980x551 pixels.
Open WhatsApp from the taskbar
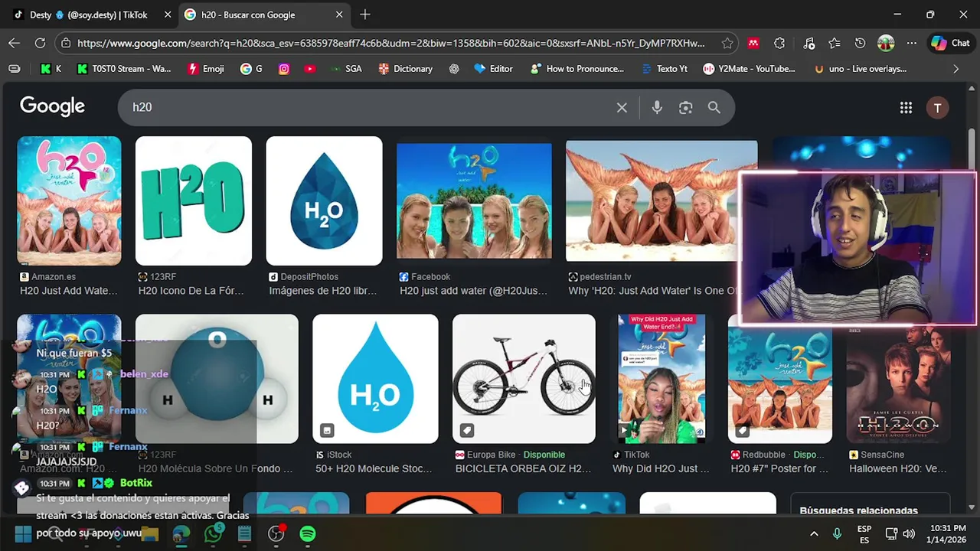click(x=214, y=533)
